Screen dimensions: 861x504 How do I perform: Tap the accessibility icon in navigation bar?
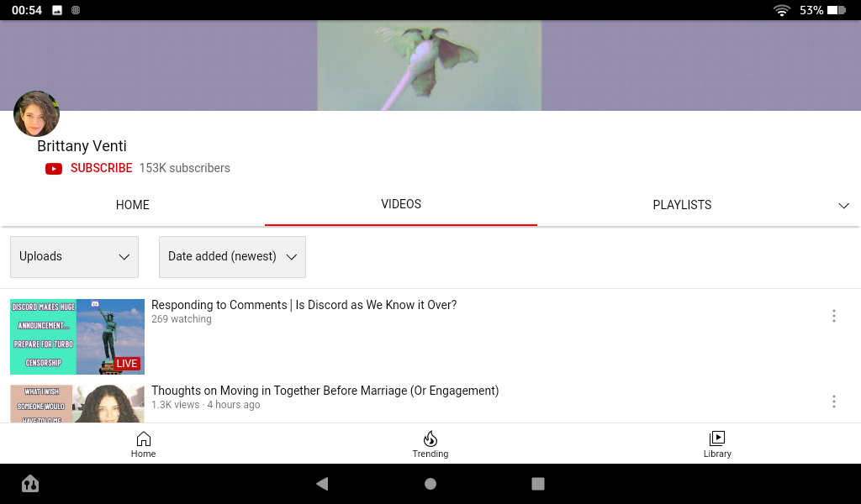click(30, 484)
